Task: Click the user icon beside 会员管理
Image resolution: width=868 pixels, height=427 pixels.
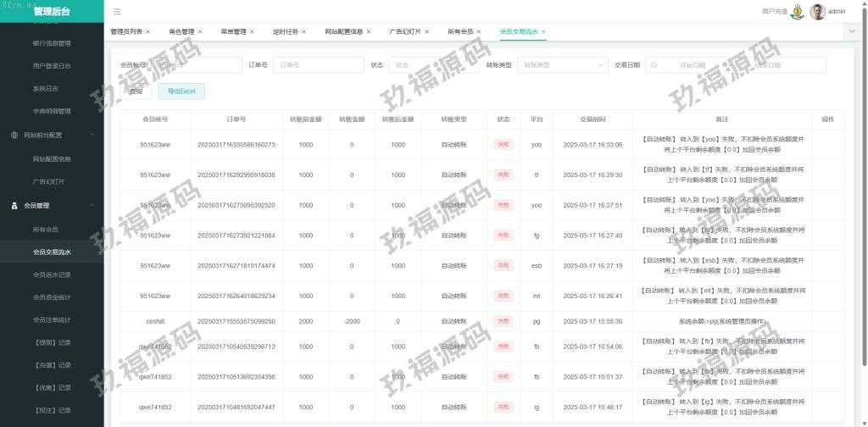Action: [14, 205]
